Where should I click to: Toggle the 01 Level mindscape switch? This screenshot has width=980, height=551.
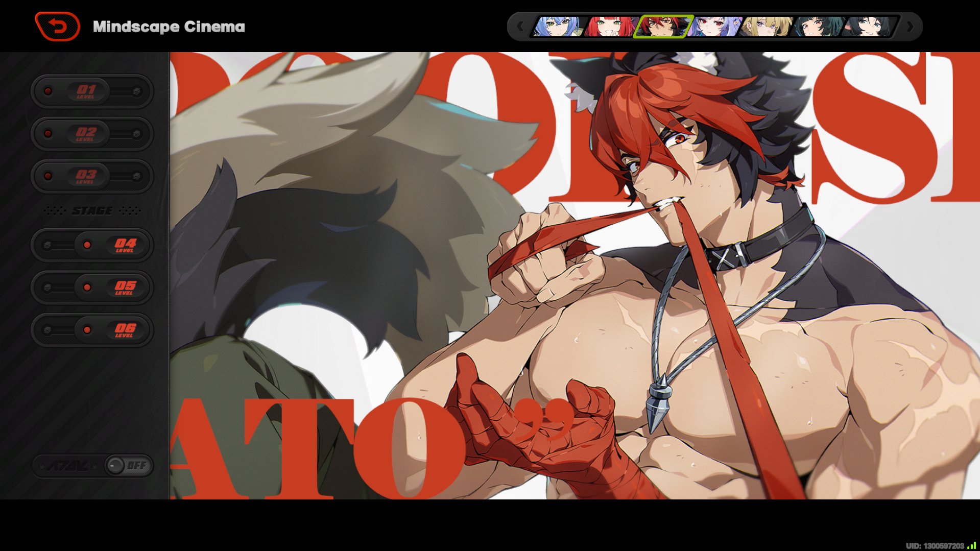[92, 91]
